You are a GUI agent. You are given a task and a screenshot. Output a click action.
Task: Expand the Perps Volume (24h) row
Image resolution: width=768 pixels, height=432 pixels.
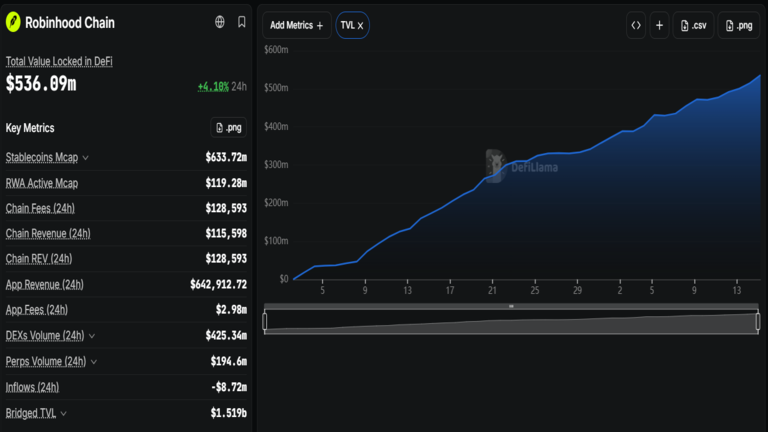pos(94,362)
